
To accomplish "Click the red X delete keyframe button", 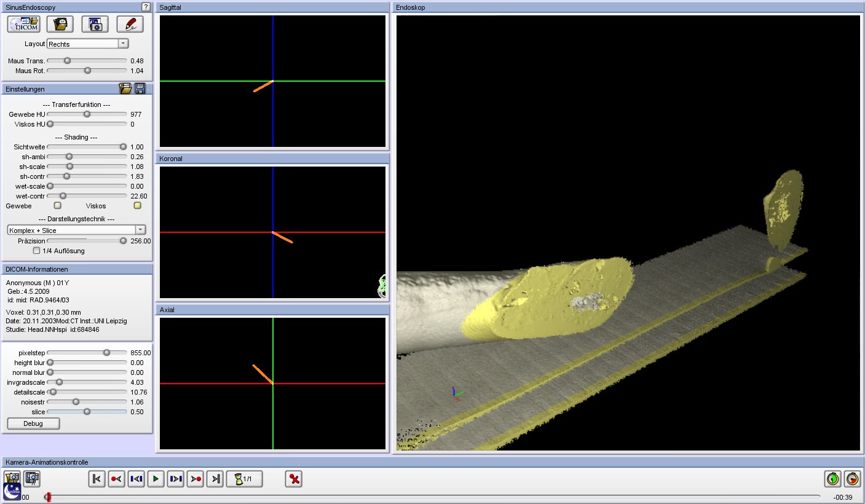I will [294, 479].
